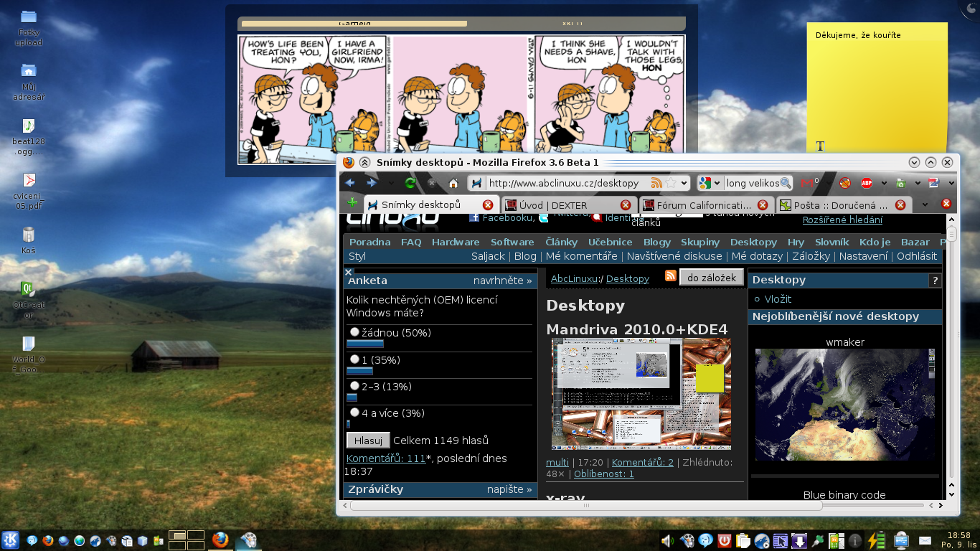Switch to 'Úvod | DEXTER' tab
980x551 pixels.
568,204
